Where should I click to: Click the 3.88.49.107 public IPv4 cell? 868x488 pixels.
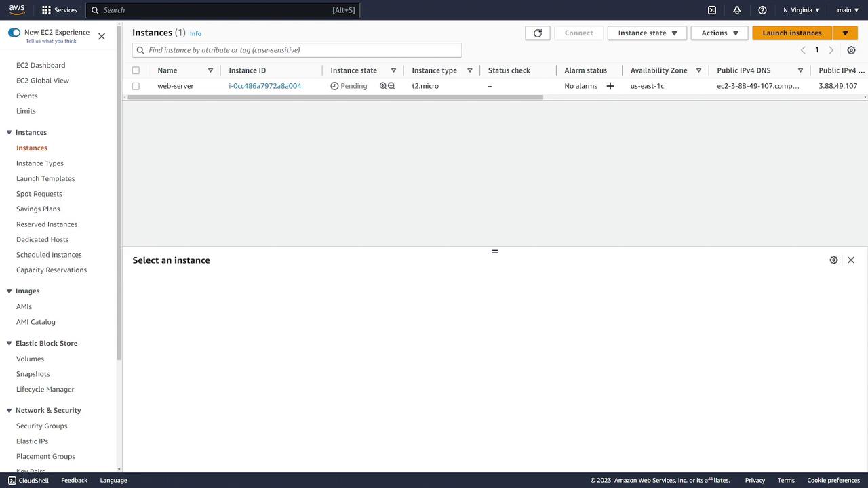(838, 86)
